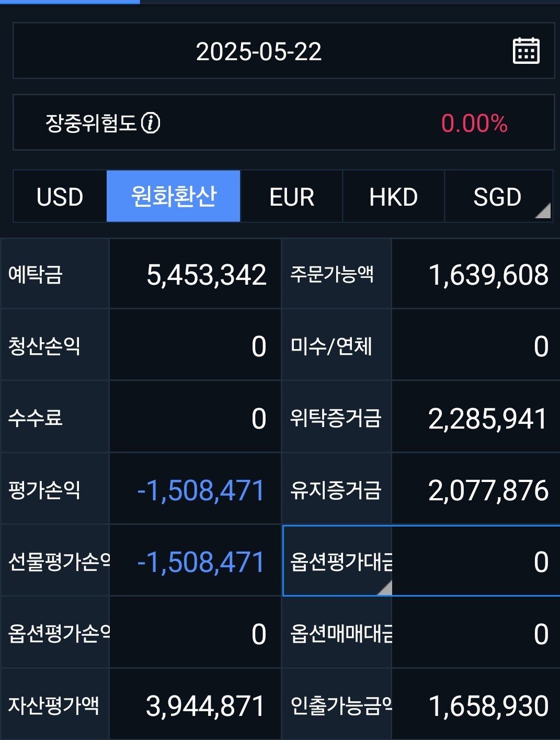Click the 2025-05-22 date field
560x740 pixels.
click(x=258, y=51)
